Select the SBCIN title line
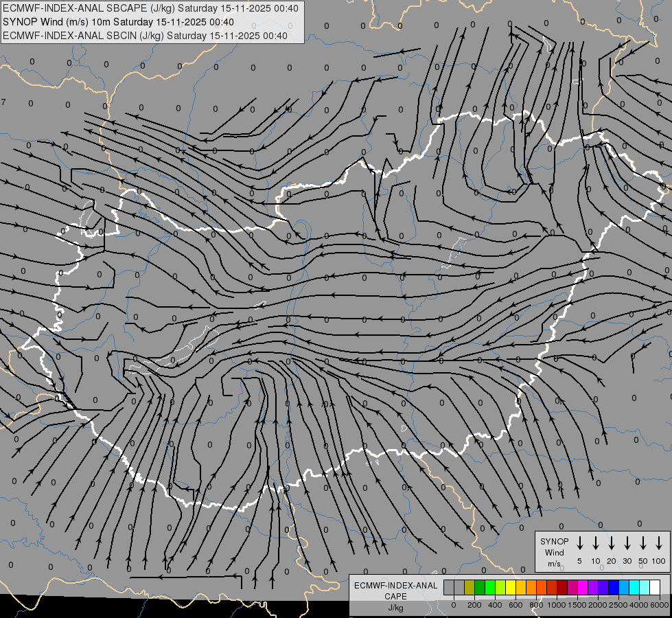 [145, 36]
